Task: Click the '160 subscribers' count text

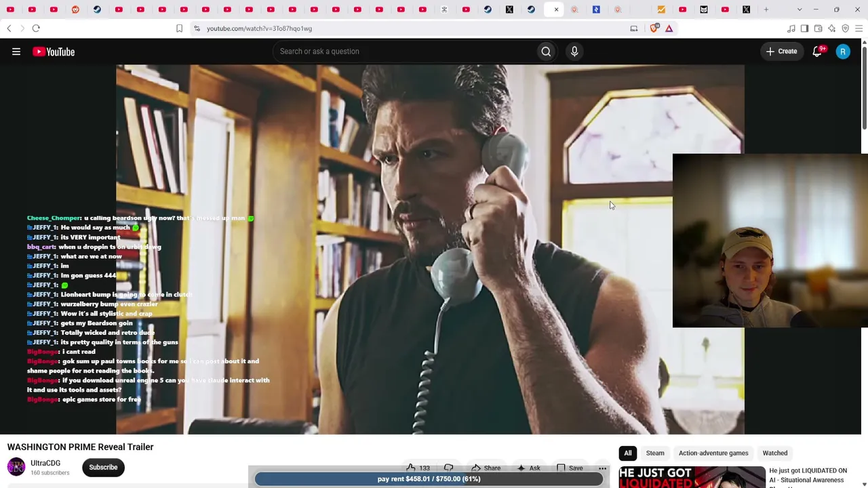Action: (x=50, y=472)
